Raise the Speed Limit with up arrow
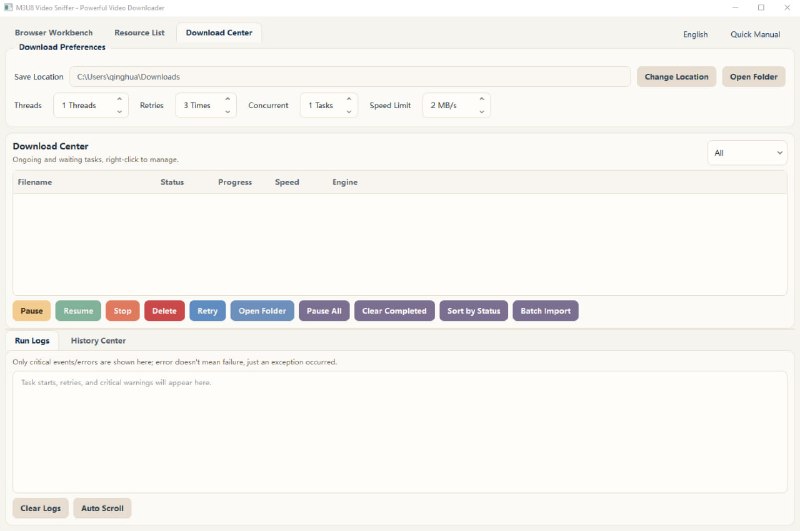800x531 pixels. click(482, 99)
